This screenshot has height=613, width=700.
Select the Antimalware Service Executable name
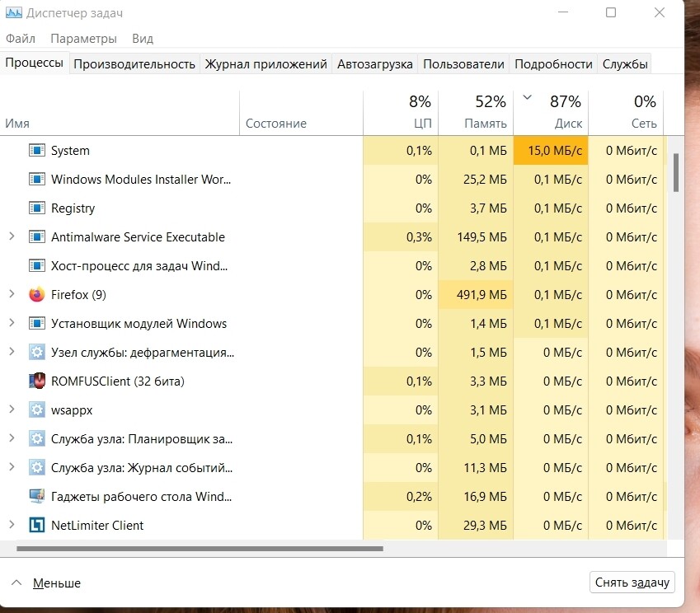[138, 237]
